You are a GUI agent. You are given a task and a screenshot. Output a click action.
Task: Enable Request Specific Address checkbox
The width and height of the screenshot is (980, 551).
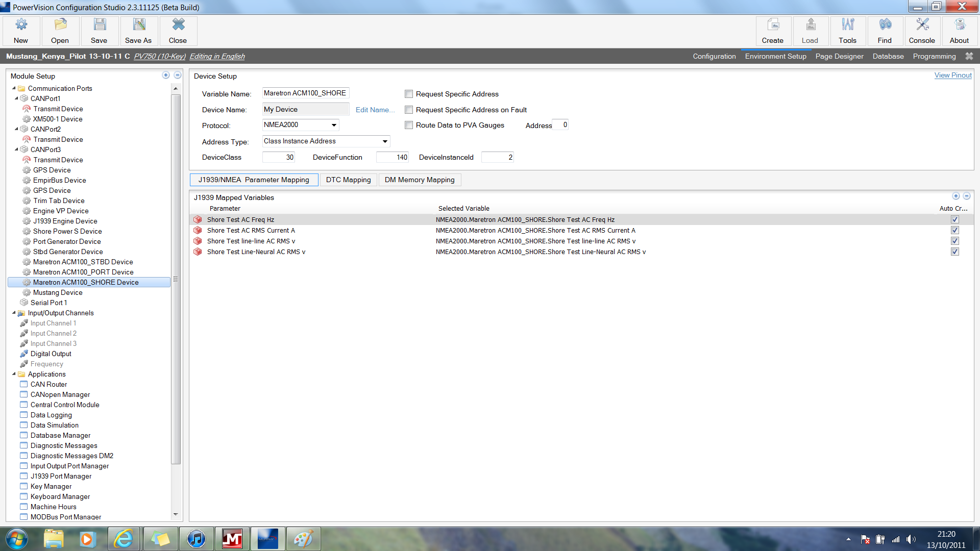click(408, 92)
